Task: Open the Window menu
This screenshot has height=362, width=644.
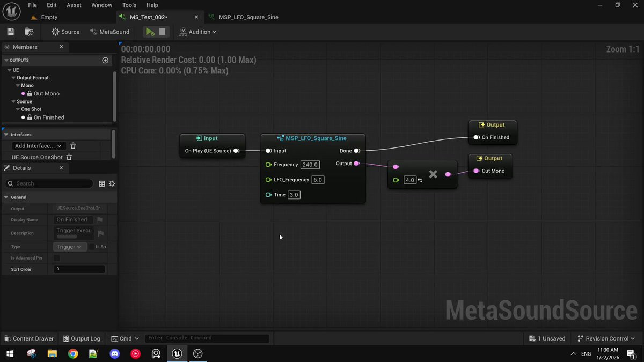Action: click(102, 5)
